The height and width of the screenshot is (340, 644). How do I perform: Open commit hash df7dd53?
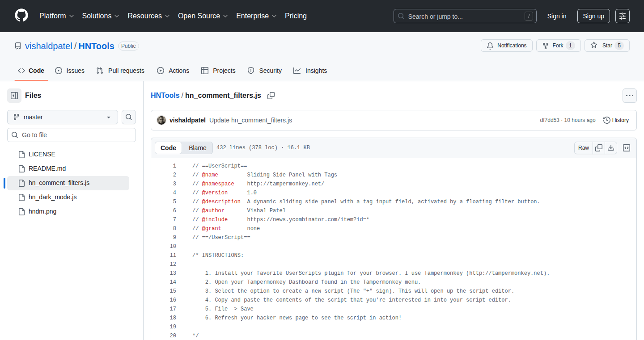pyautogui.click(x=550, y=120)
